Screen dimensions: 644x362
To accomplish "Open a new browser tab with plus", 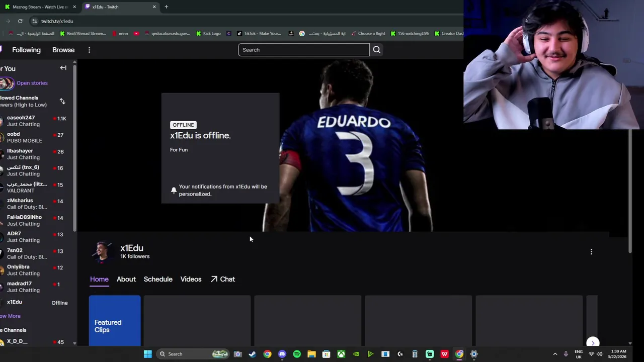I will tap(166, 7).
